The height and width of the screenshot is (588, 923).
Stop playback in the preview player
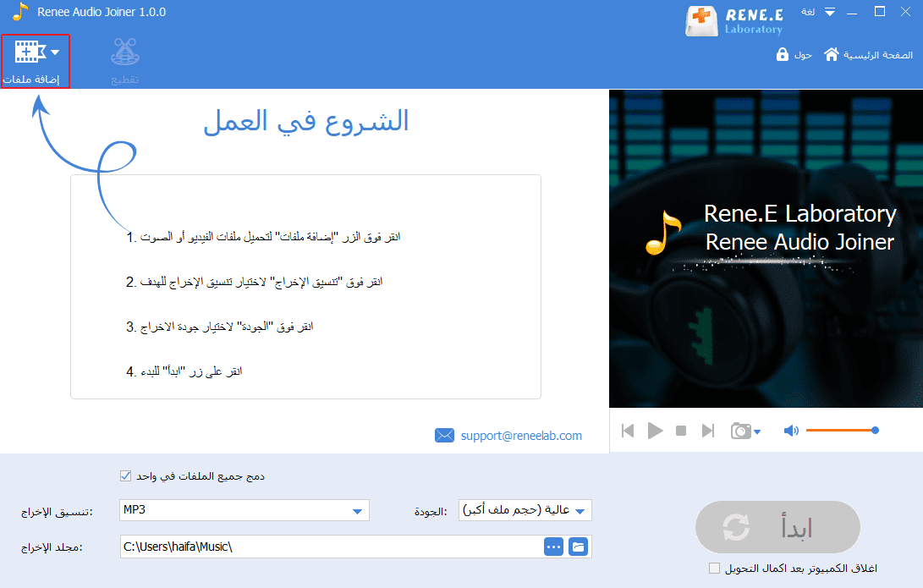click(x=681, y=431)
